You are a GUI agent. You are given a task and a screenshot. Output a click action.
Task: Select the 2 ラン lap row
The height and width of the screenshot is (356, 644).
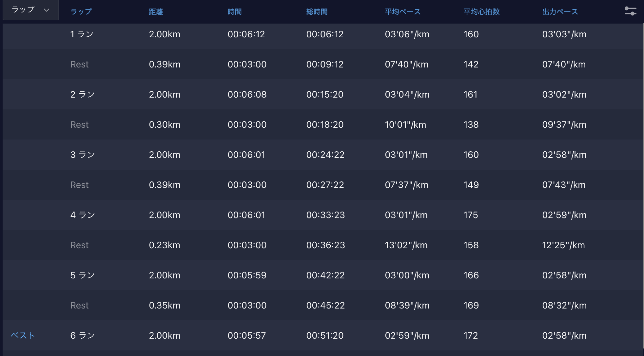[83, 95]
